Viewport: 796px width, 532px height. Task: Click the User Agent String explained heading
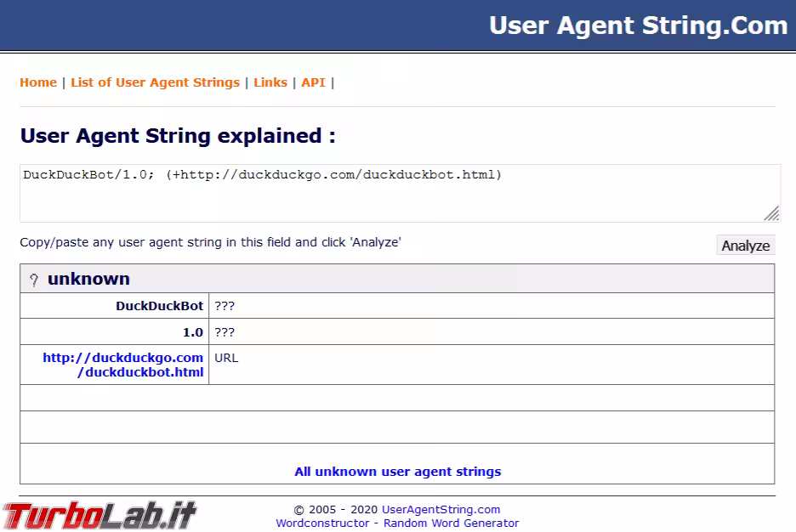click(x=178, y=136)
